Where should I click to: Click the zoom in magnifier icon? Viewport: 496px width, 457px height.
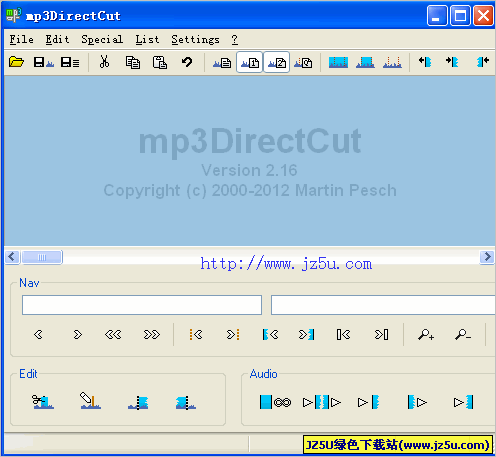[x=426, y=334]
